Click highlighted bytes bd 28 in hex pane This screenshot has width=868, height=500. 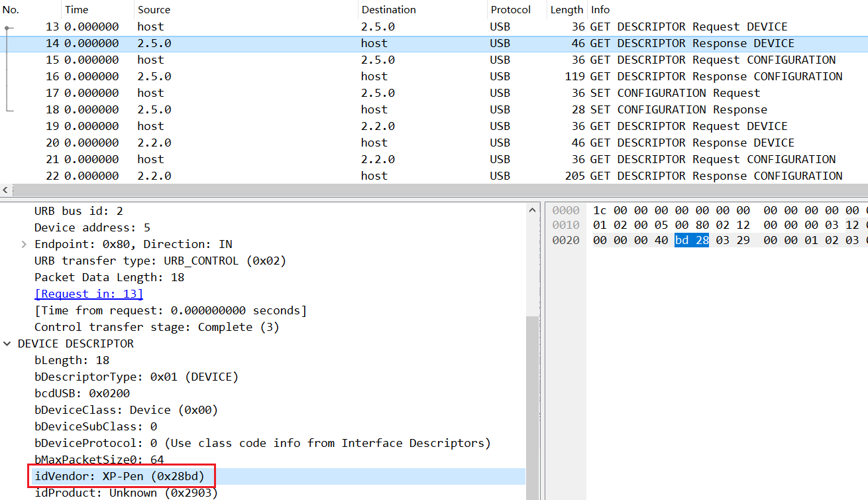(x=692, y=240)
